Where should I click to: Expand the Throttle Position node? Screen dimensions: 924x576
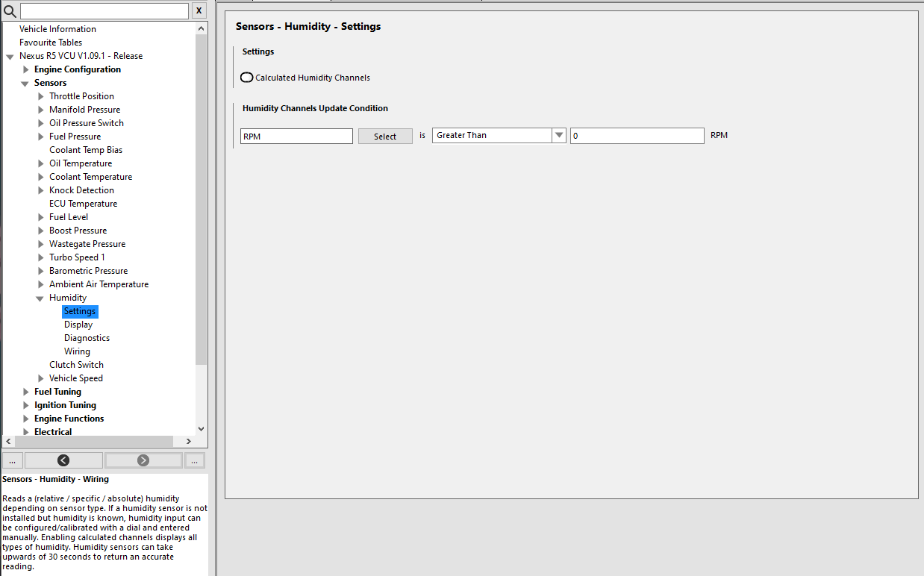click(41, 96)
